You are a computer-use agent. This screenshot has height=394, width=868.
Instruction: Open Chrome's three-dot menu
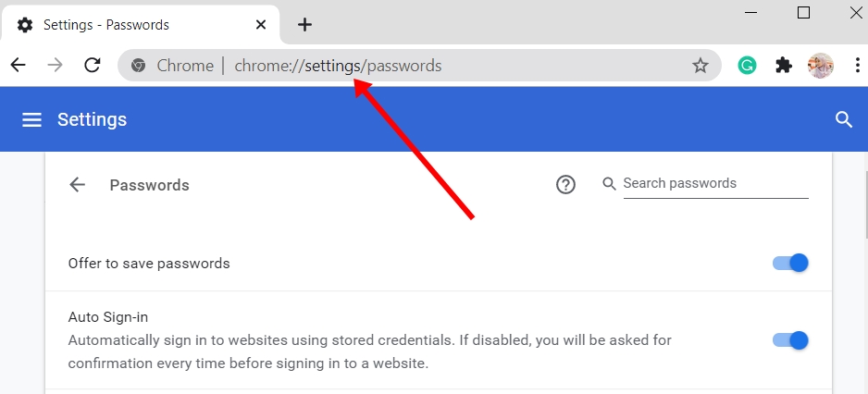pyautogui.click(x=857, y=66)
